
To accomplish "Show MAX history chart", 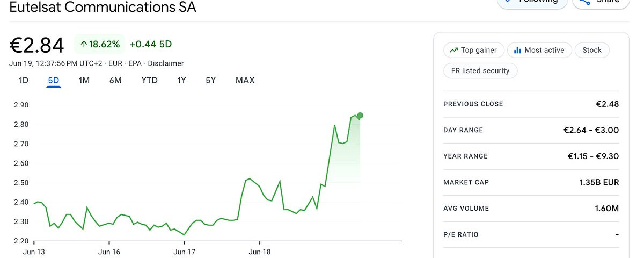I will click(x=245, y=81).
